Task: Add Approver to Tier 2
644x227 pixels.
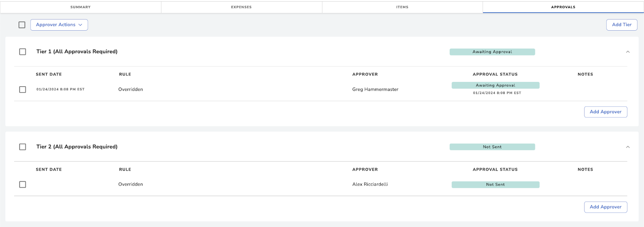Action: (606, 207)
